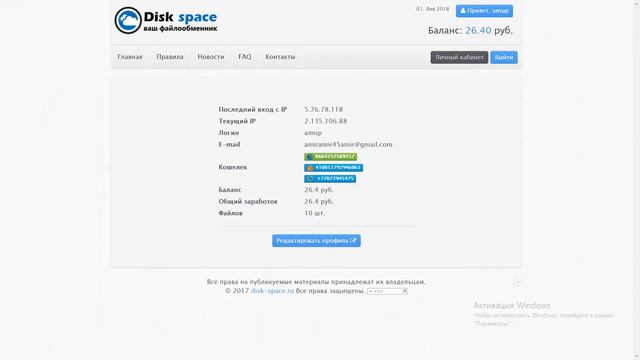Open the Контакты page

(x=280, y=57)
